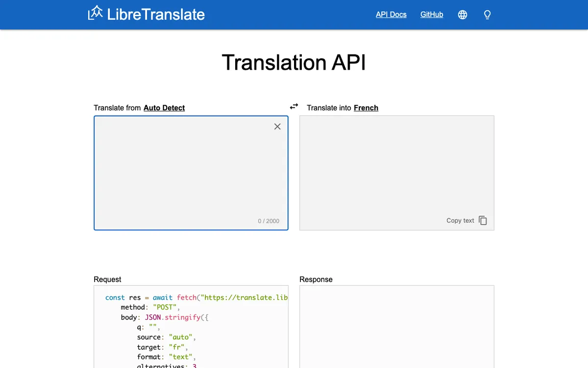Viewport: 588px width, 368px height.
Task: Open the Auto Detect source language dropdown
Action: point(164,108)
